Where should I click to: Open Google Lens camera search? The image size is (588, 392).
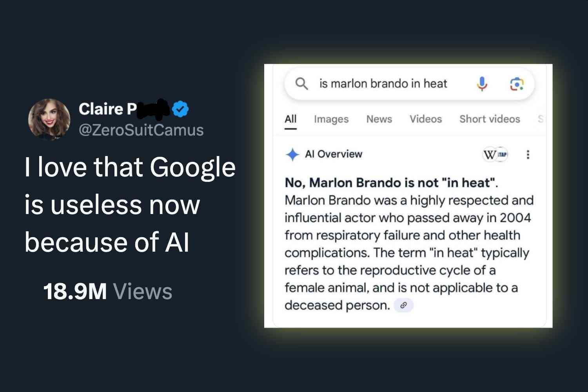(517, 84)
